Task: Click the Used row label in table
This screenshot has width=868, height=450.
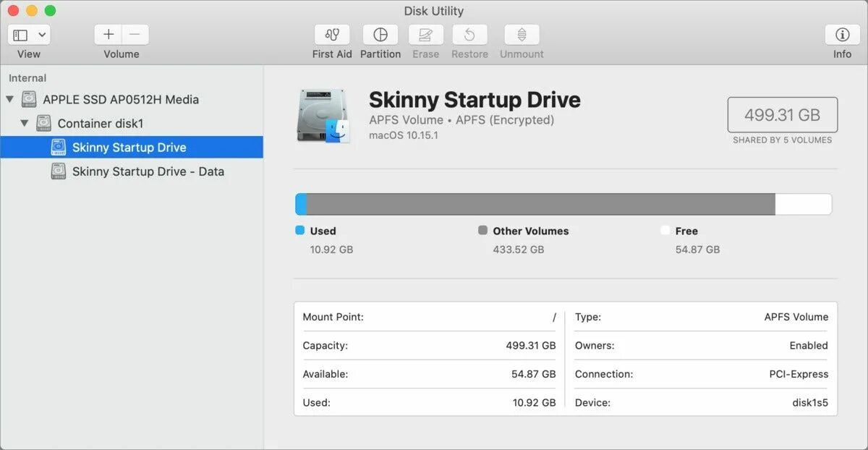Action: 316,402
